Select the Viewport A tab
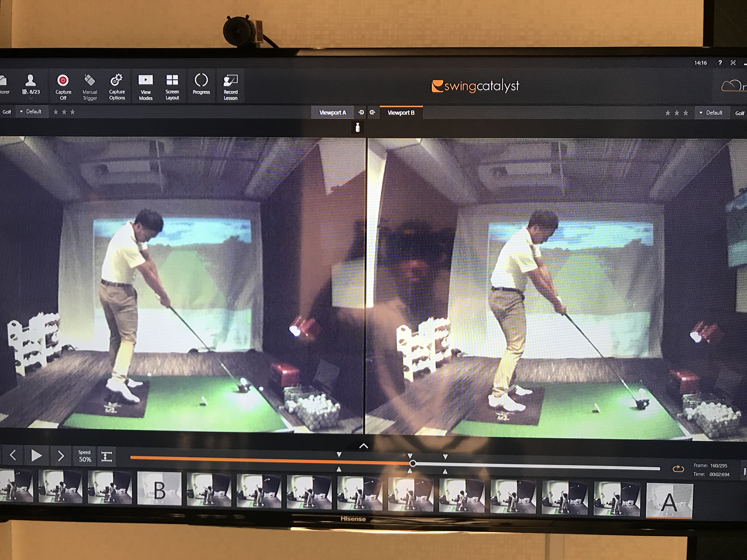Screen dimensions: 747x560 [x=333, y=112]
